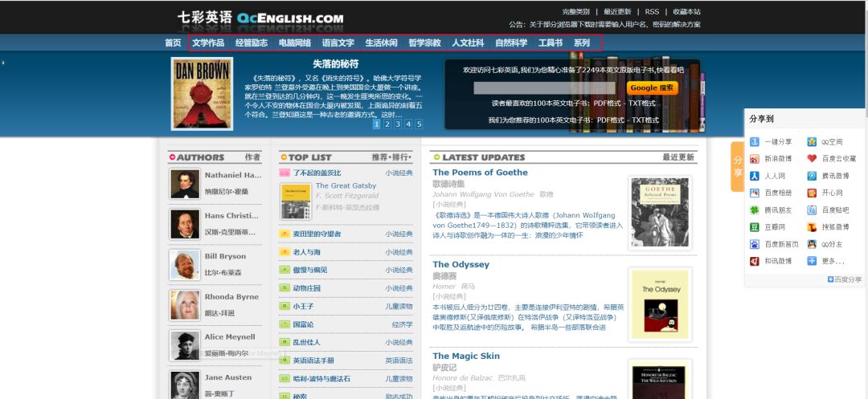Click the 和讯微博 share icon
This screenshot has width=868, height=399.
click(x=754, y=261)
